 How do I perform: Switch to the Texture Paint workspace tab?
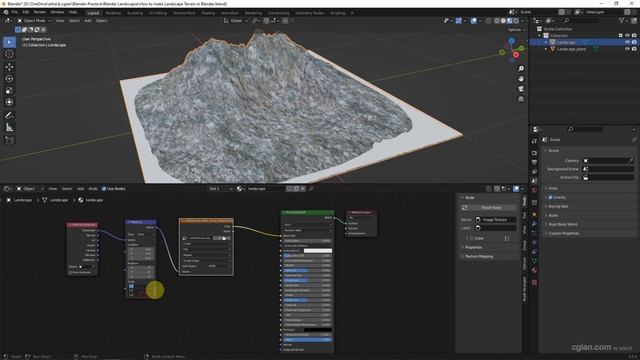pos(184,13)
